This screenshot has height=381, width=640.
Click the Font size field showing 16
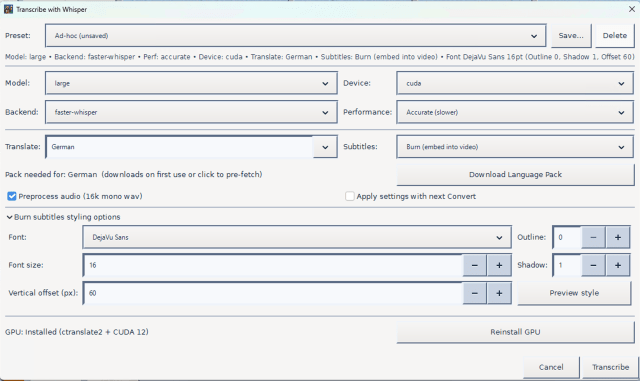(x=273, y=265)
